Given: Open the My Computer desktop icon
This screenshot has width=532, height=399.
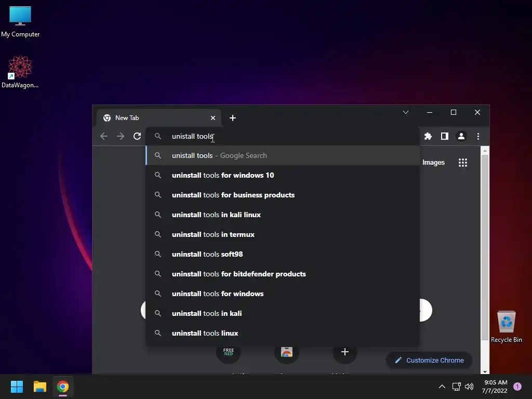Looking at the screenshot, I should tap(20, 21).
